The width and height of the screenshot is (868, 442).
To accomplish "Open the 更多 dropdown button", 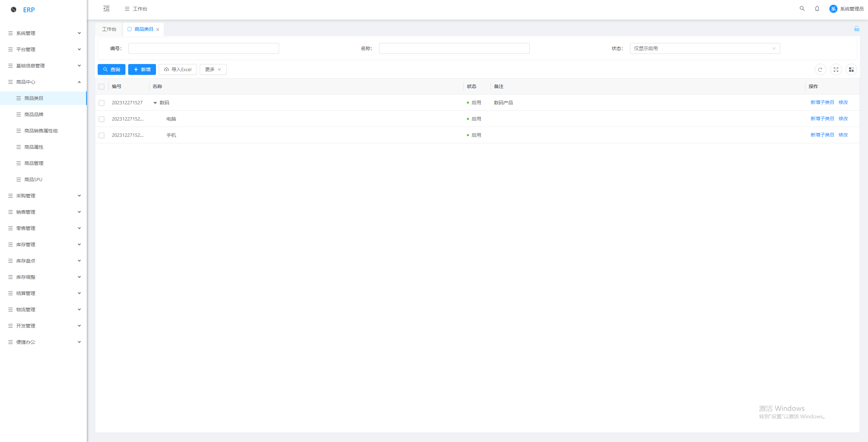I will tap(213, 69).
